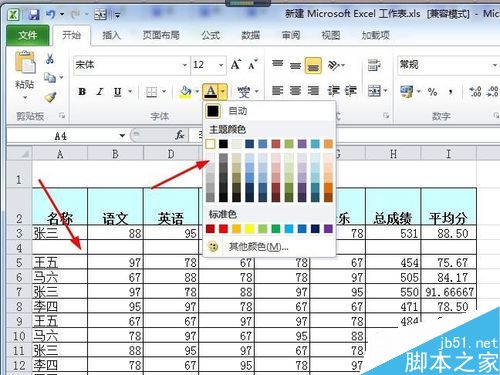Toggle Underline formatting

(x=117, y=91)
